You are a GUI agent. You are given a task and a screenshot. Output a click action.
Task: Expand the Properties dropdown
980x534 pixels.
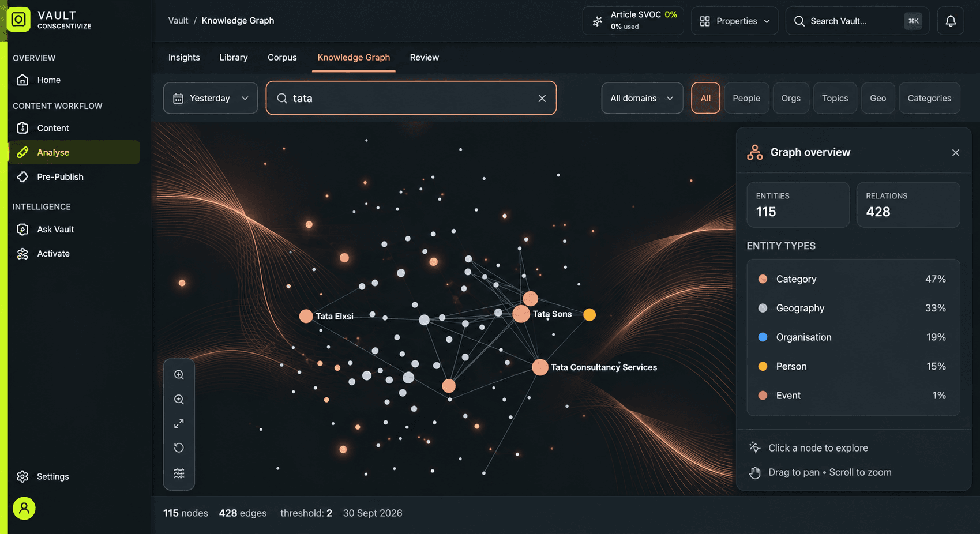(735, 21)
